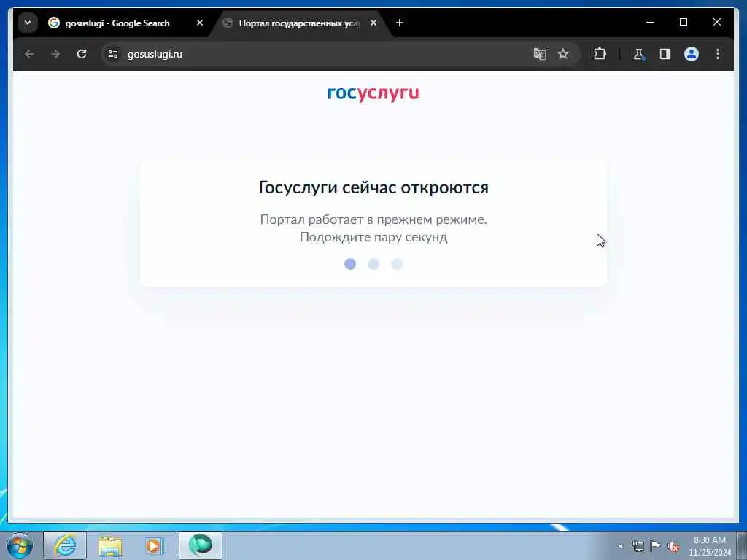Open a new browser tab
747x560 pixels.
[x=400, y=23]
